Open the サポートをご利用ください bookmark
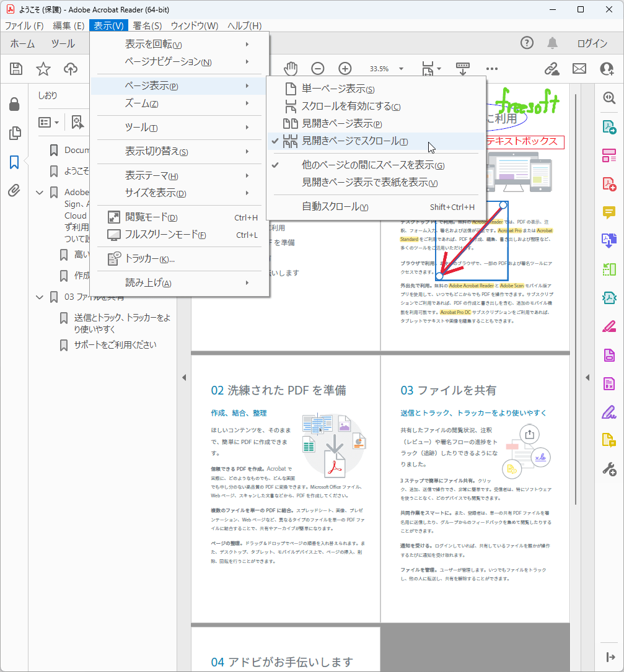Image resolution: width=624 pixels, height=672 pixels. point(115,345)
